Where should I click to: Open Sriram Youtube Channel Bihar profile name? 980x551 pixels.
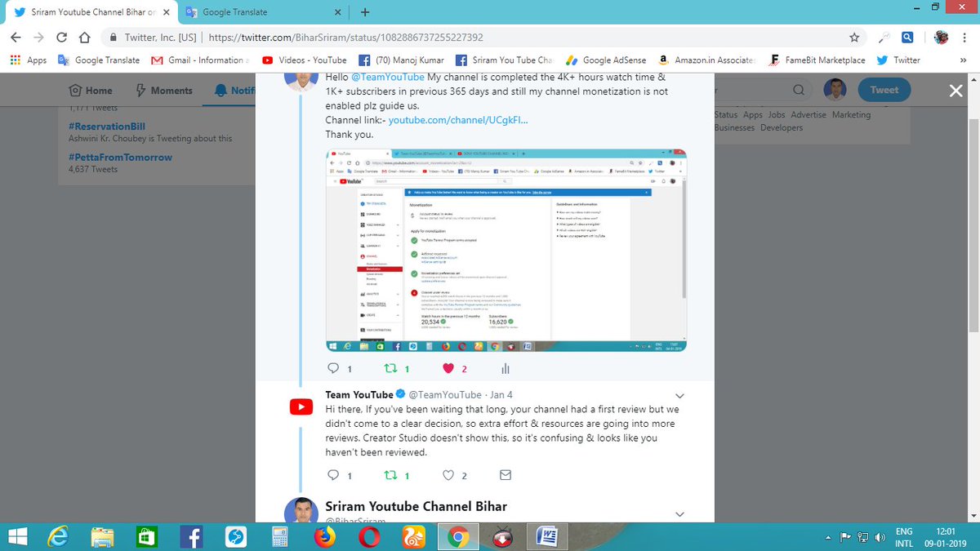point(416,506)
